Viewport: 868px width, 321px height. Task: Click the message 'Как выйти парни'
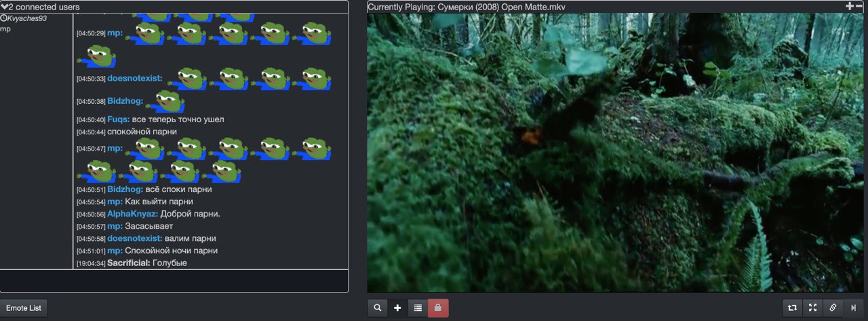point(159,202)
